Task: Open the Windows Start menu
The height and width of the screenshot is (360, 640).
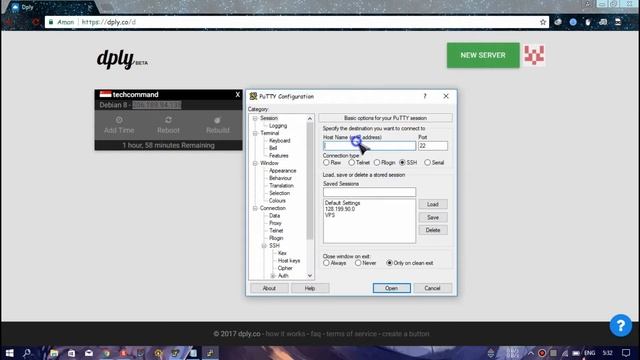Action: [x=9, y=353]
